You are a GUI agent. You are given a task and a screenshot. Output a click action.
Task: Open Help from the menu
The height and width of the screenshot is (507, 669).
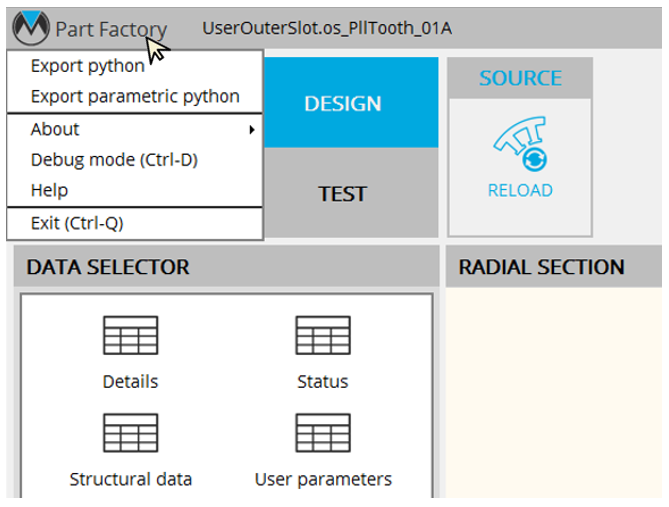(x=50, y=190)
